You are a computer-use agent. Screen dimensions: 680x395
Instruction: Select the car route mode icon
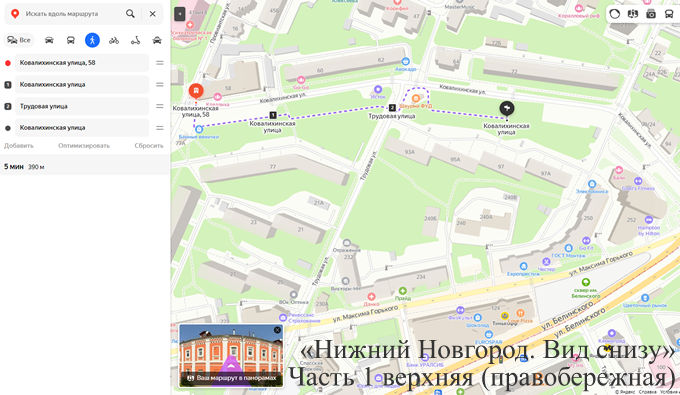(49, 40)
